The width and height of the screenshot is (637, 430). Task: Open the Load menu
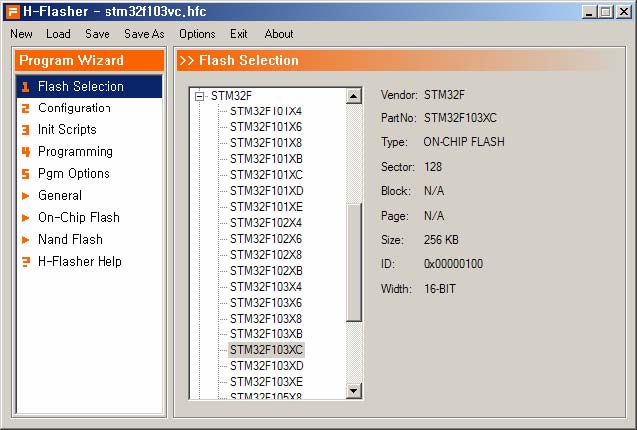[58, 34]
